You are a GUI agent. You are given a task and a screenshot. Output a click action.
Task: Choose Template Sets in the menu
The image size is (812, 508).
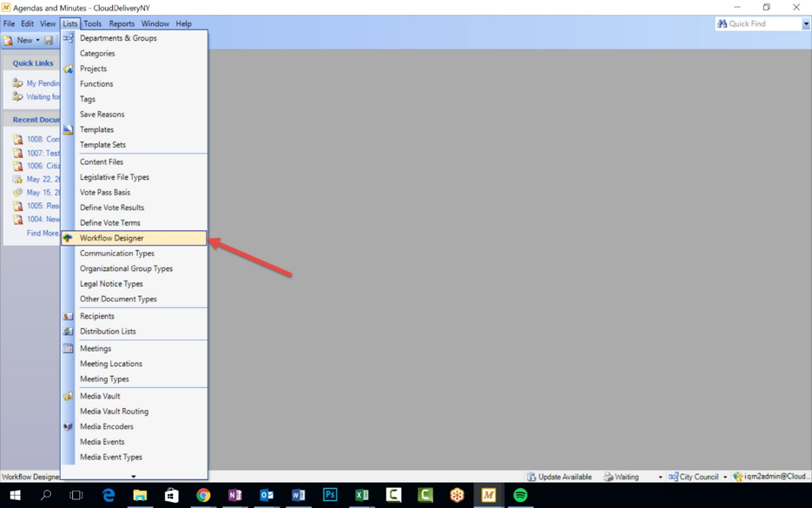point(134,145)
